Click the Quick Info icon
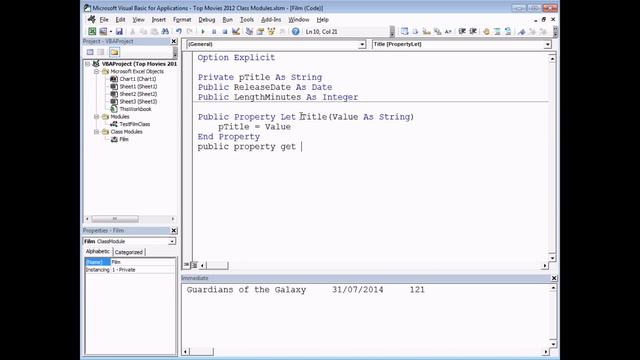 pos(427,31)
